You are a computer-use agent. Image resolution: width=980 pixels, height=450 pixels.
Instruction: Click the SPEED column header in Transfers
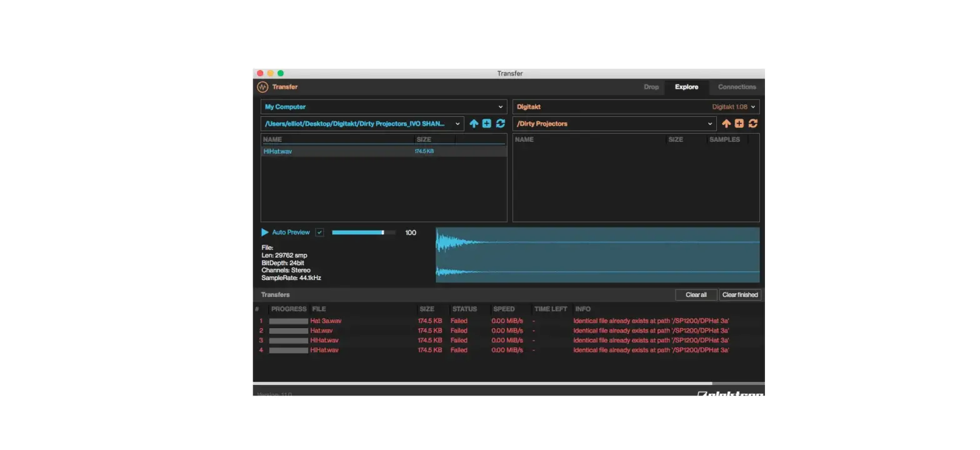pos(504,309)
